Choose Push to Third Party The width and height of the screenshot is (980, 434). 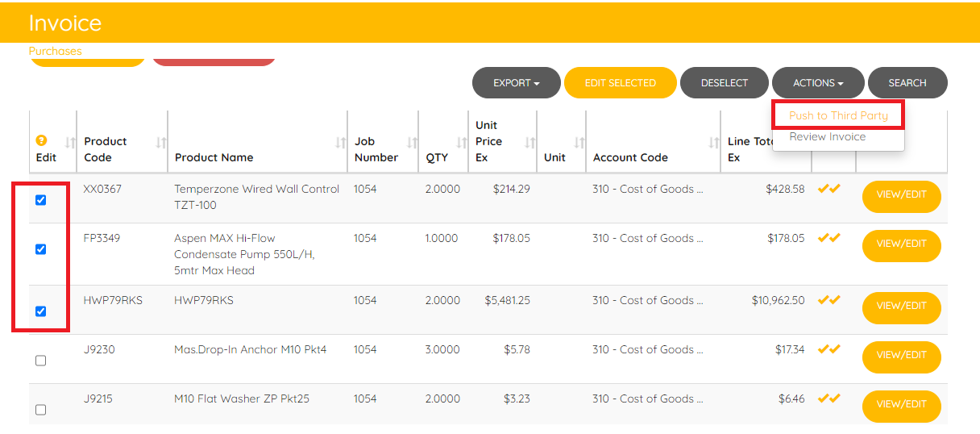point(838,115)
